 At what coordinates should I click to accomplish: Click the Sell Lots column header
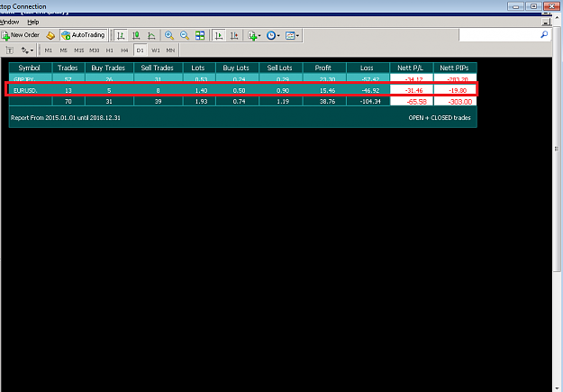(x=280, y=68)
